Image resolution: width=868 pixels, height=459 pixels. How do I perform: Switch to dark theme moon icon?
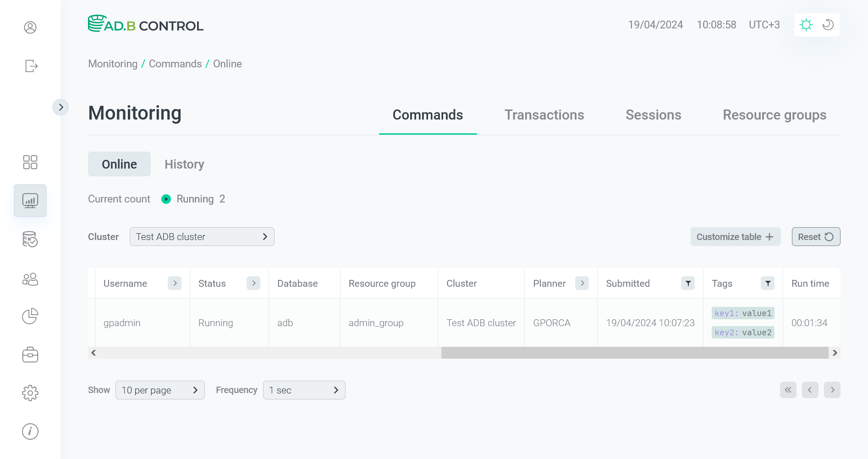coord(828,25)
